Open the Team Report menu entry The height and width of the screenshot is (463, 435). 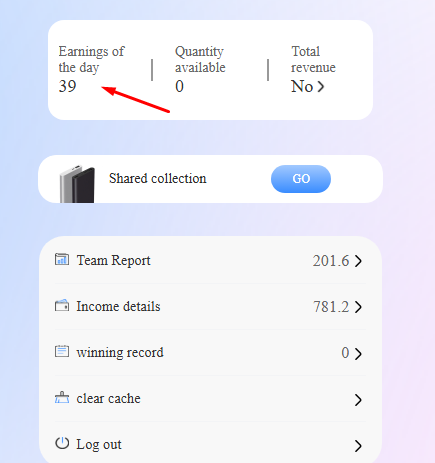(210, 260)
